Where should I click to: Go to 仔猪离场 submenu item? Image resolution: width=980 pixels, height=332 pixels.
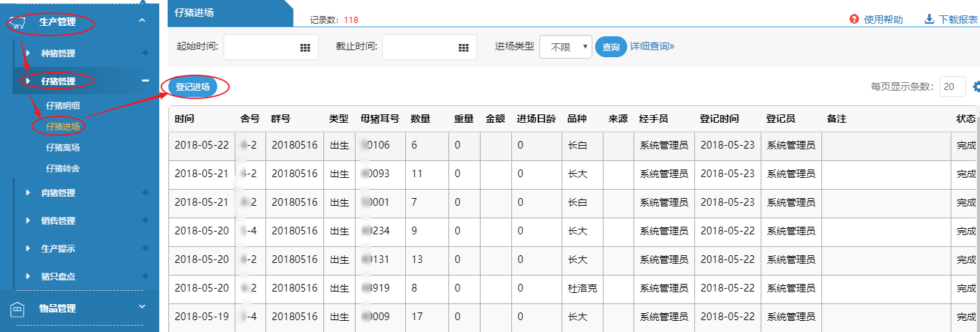(x=63, y=148)
